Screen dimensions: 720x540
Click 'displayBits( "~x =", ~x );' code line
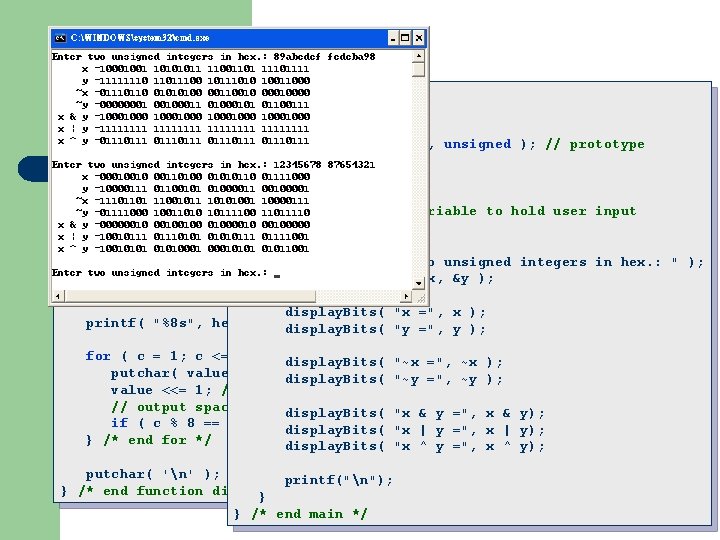pyautogui.click(x=394, y=362)
